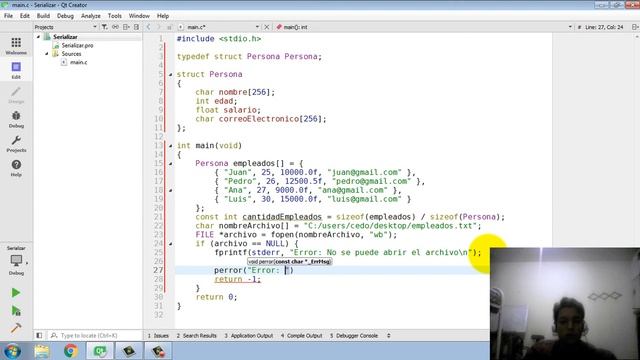Open the Window menu
This screenshot has height=360, width=640.
tap(139, 16)
